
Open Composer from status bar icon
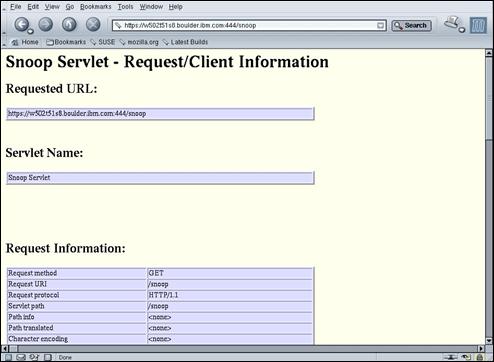pos(34,357)
